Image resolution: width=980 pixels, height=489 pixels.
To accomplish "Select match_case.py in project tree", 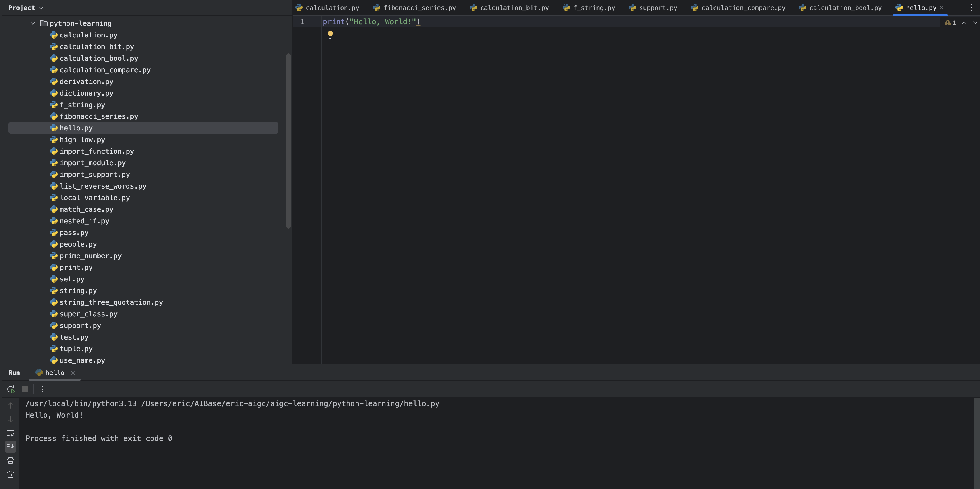I will pyautogui.click(x=82, y=209).
